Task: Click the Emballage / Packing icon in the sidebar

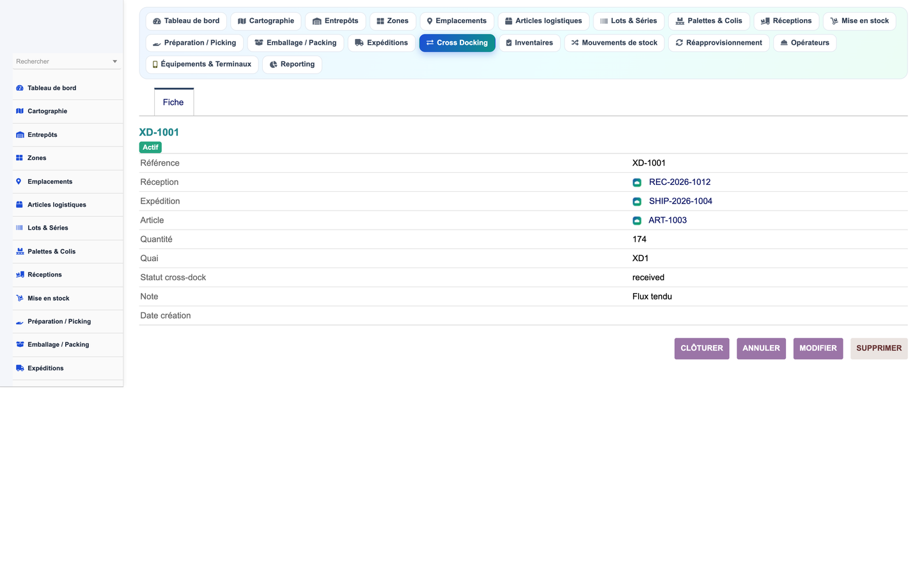Action: pos(20,345)
